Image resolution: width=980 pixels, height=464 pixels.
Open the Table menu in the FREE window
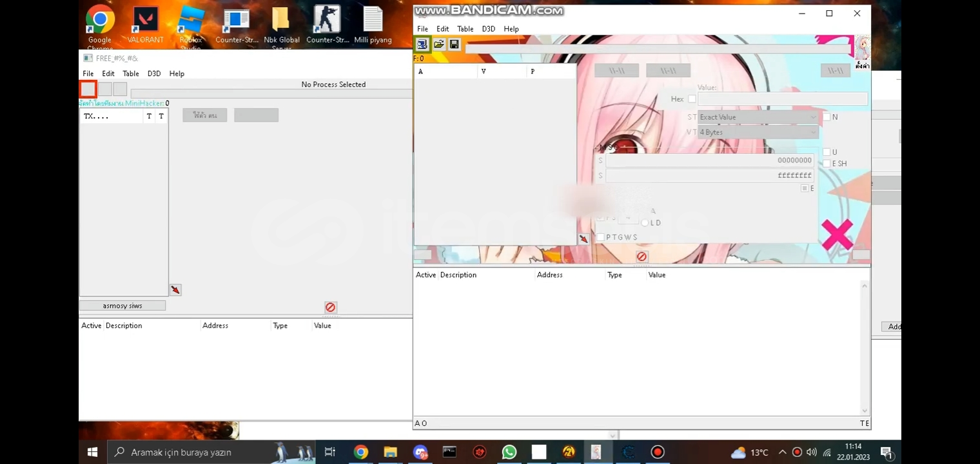point(131,73)
